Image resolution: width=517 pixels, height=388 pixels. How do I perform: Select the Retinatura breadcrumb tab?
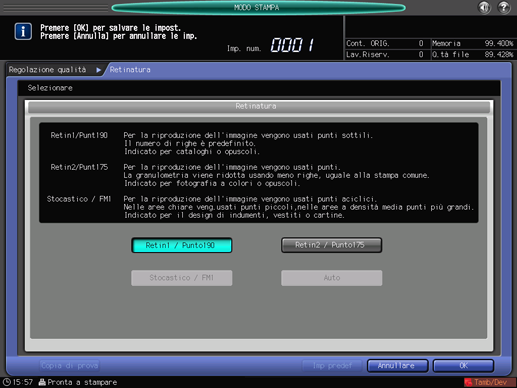(130, 70)
